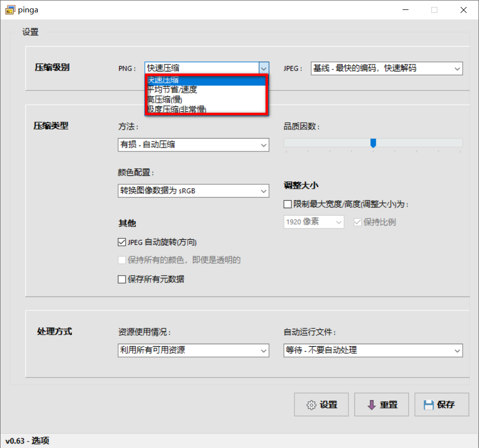
Task: Click the 重置 button to reset options
Action: coord(381,404)
